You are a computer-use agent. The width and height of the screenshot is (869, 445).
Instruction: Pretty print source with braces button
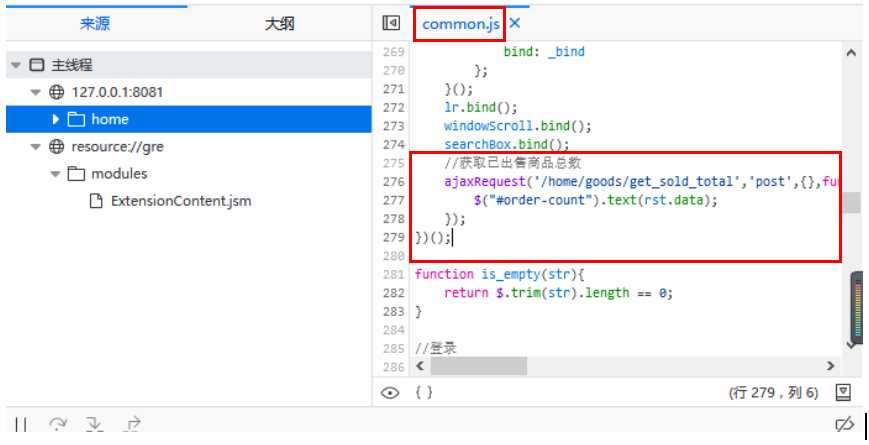(x=424, y=392)
